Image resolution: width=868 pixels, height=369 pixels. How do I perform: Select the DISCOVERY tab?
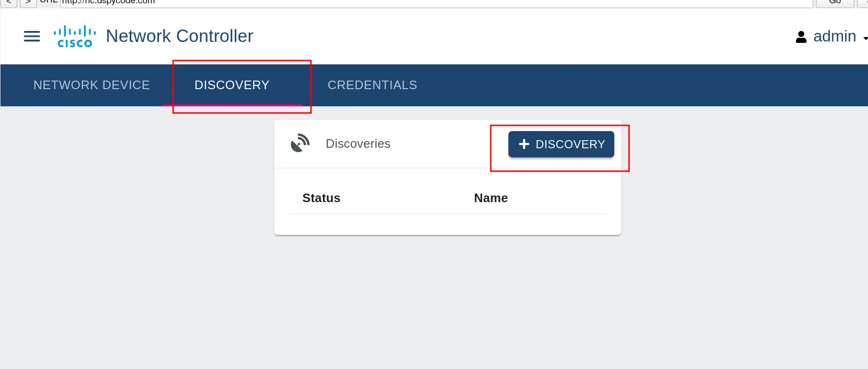tap(232, 85)
